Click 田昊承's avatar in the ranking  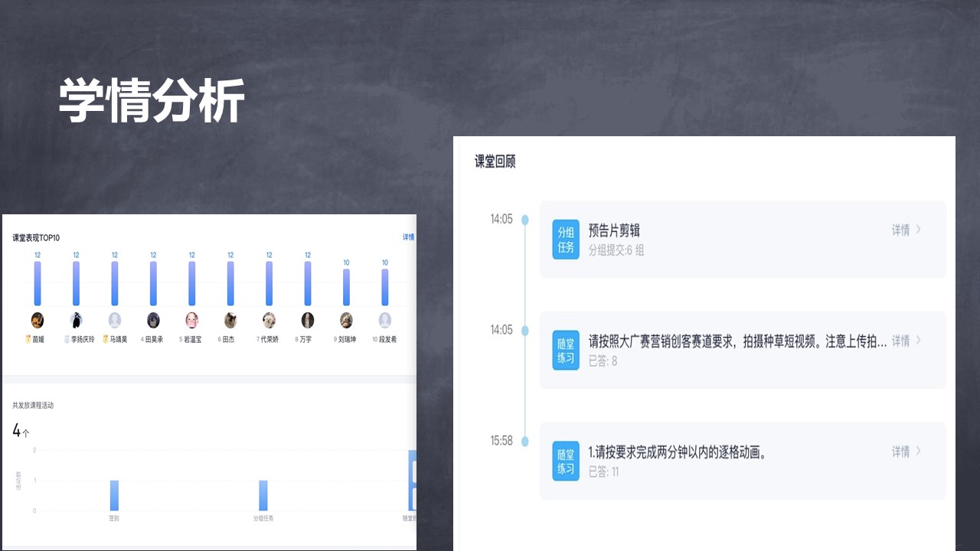tap(153, 320)
